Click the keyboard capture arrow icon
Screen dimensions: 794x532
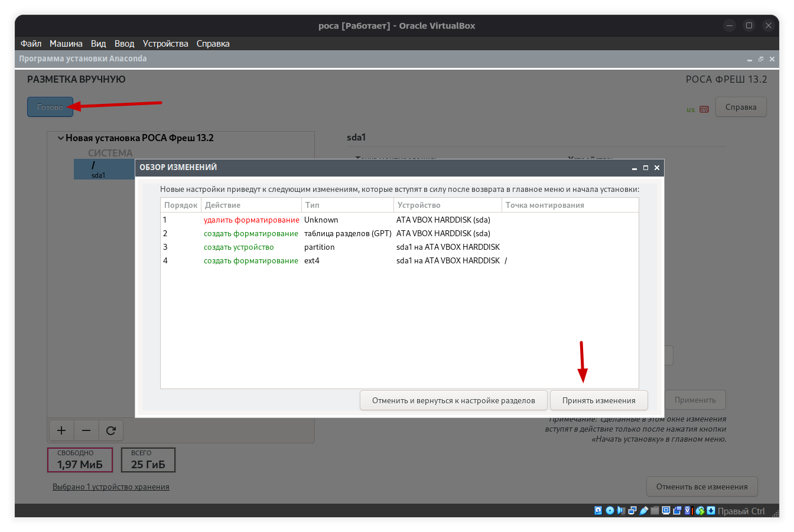click(711, 511)
